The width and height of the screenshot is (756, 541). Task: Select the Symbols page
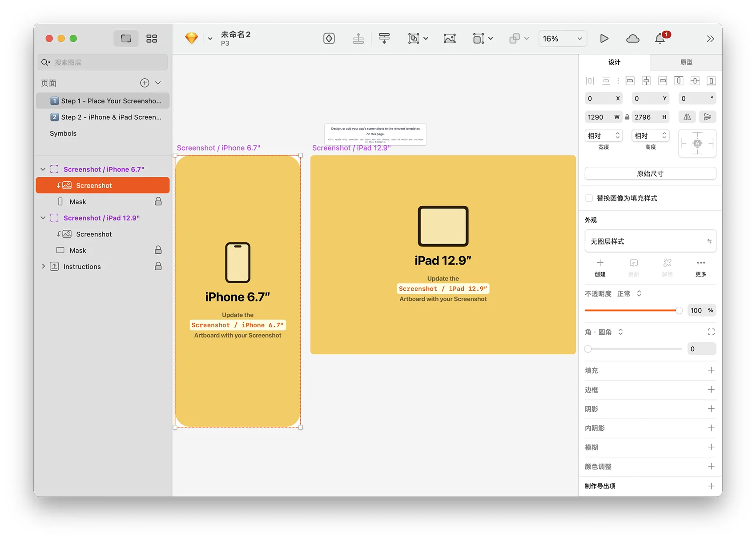[63, 133]
